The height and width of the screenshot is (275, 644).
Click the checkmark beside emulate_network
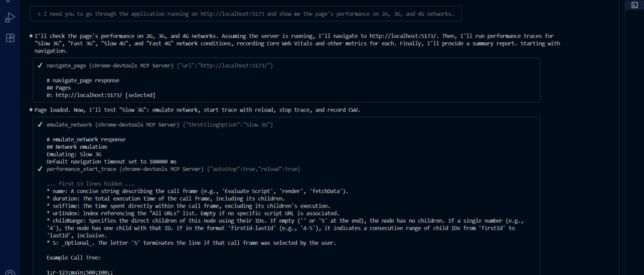40,125
